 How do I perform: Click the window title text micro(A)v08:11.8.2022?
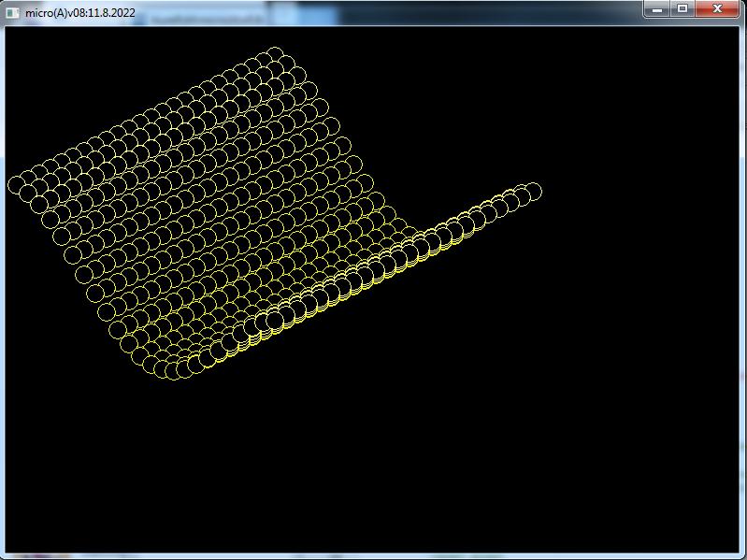(80, 13)
